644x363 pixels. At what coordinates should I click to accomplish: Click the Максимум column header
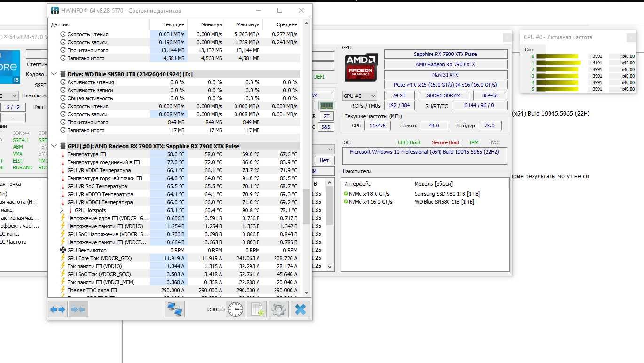(x=243, y=24)
